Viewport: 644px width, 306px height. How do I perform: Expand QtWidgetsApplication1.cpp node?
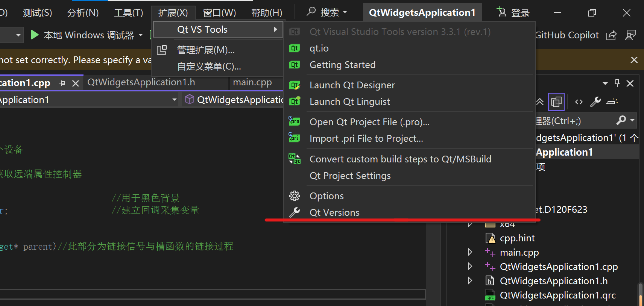[x=470, y=266]
